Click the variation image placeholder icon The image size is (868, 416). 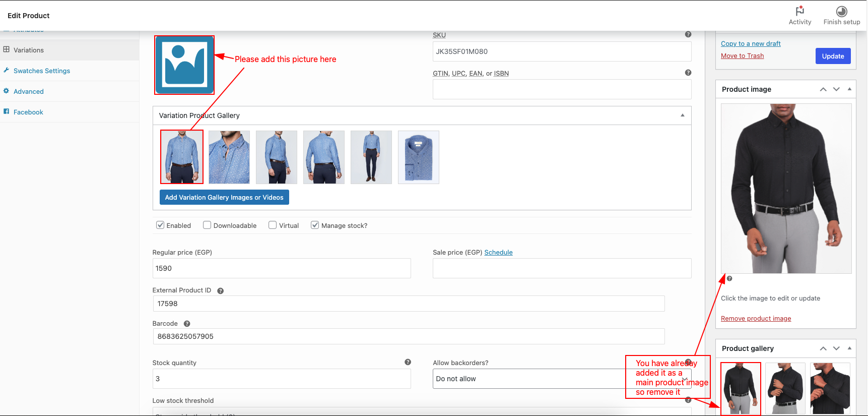184,65
